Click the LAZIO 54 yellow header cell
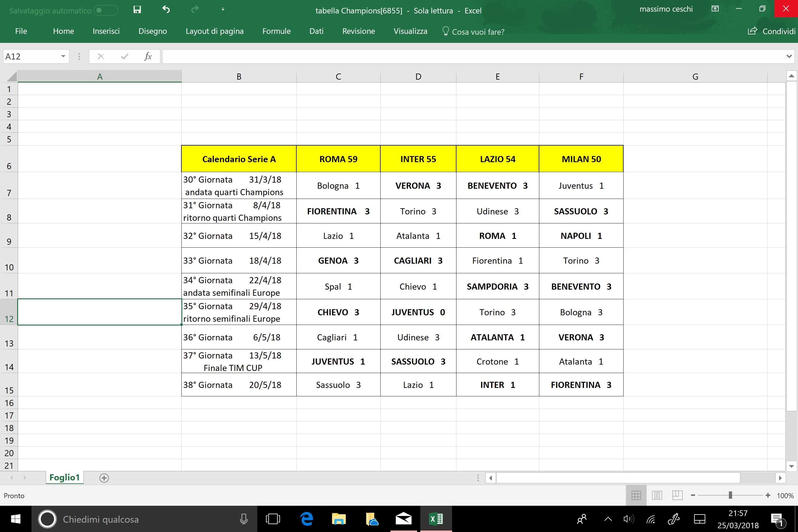The width and height of the screenshot is (798, 532). pyautogui.click(x=497, y=159)
